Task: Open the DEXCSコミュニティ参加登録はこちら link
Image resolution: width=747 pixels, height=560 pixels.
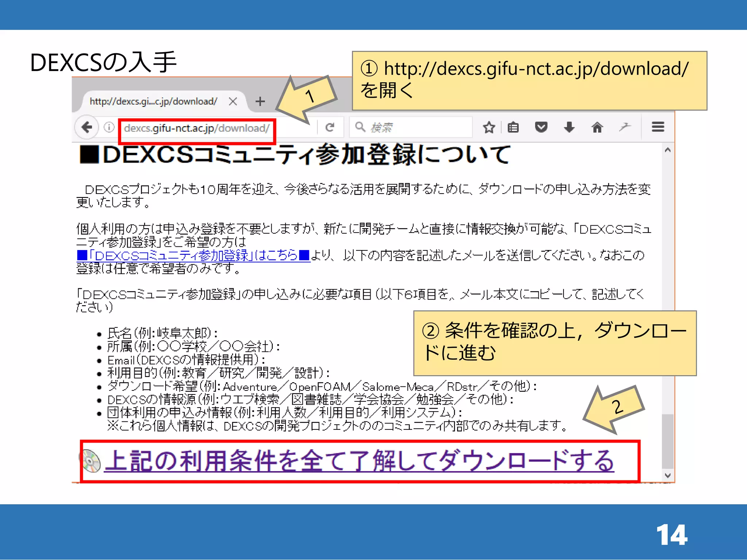Action: tap(193, 255)
